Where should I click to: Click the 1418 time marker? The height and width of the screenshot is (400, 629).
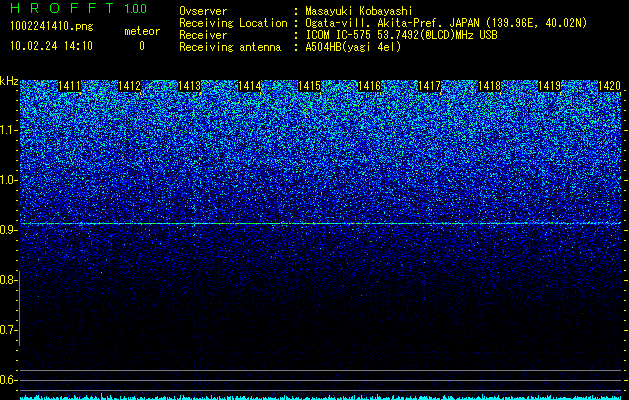pos(489,86)
